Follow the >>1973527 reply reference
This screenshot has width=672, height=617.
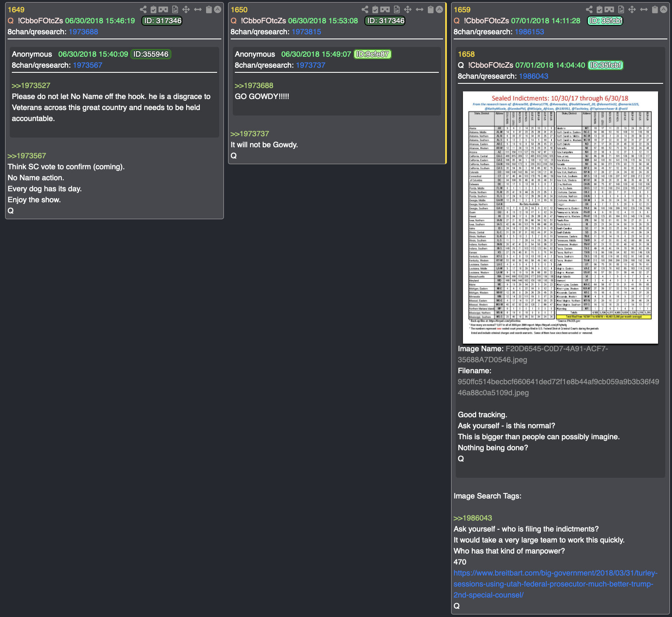[31, 85]
